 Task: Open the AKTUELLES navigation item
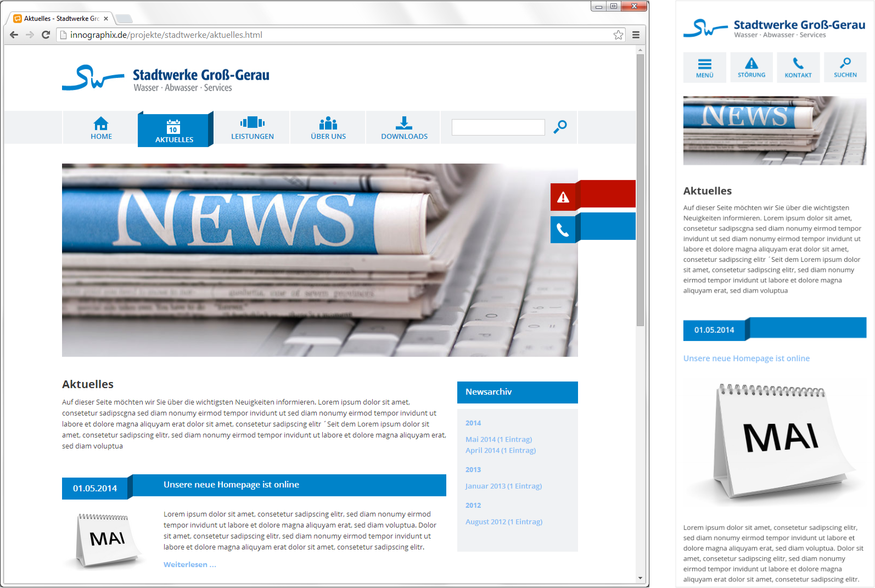click(x=175, y=130)
